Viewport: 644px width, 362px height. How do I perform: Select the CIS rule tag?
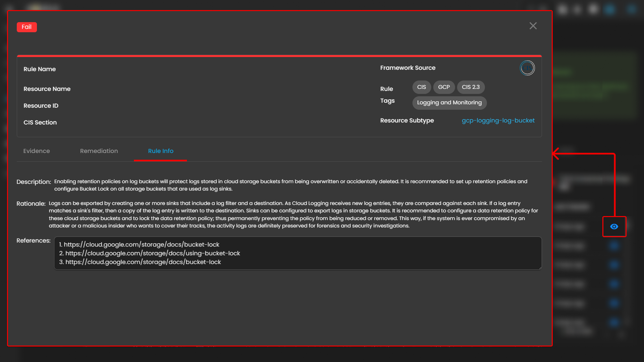[x=422, y=87]
